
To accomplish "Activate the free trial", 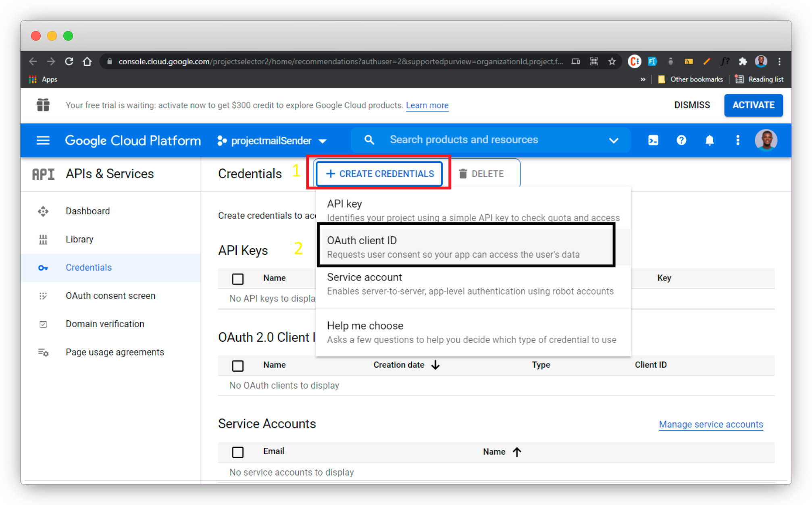I will pyautogui.click(x=753, y=105).
